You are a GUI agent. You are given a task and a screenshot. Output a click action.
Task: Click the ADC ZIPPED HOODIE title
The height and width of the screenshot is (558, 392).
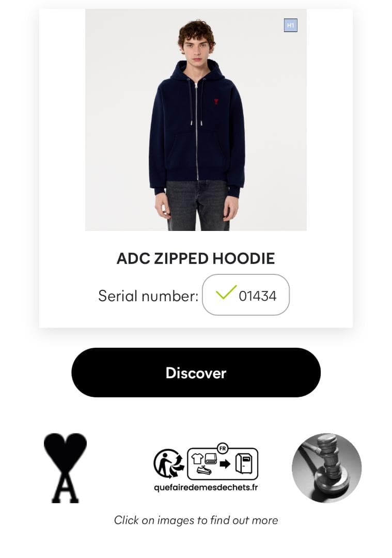click(x=196, y=259)
